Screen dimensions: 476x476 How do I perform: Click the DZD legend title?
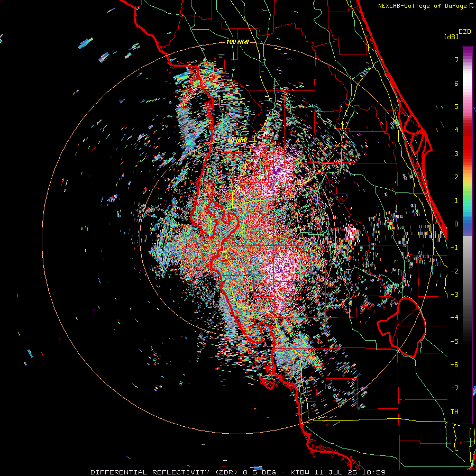tap(465, 32)
